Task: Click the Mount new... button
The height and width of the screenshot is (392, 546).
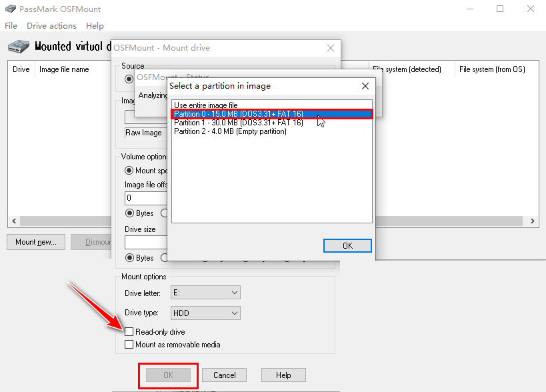Action: click(35, 241)
